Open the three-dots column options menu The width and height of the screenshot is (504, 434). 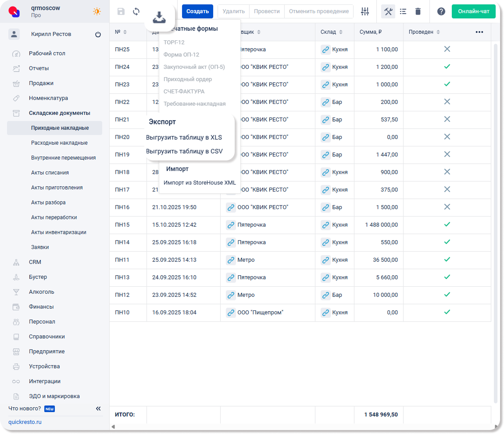pyautogui.click(x=479, y=32)
